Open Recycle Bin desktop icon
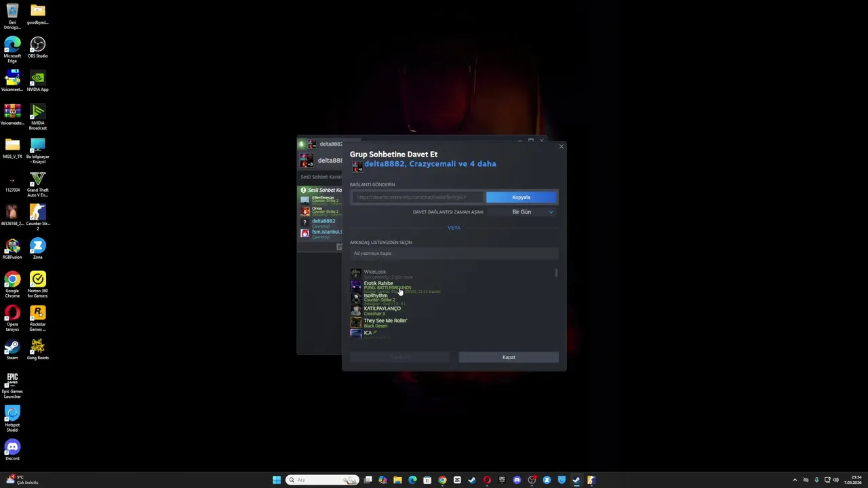The image size is (868, 488). coord(12,16)
